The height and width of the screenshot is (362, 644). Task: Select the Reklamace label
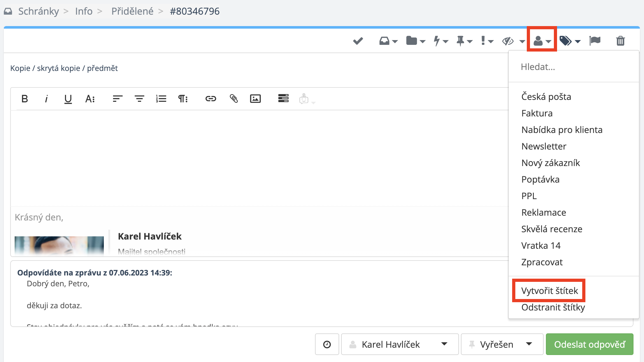[544, 212]
